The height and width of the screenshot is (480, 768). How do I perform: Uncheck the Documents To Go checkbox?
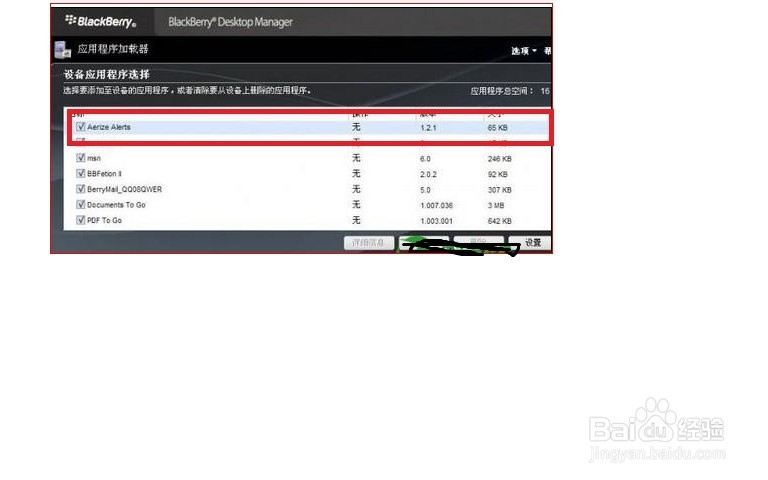pos(81,205)
